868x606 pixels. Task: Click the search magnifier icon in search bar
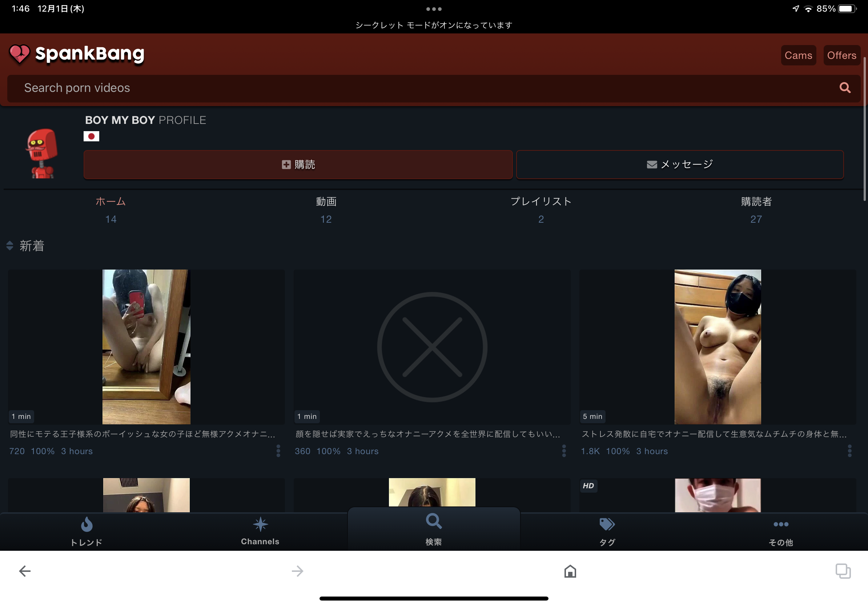click(x=845, y=88)
